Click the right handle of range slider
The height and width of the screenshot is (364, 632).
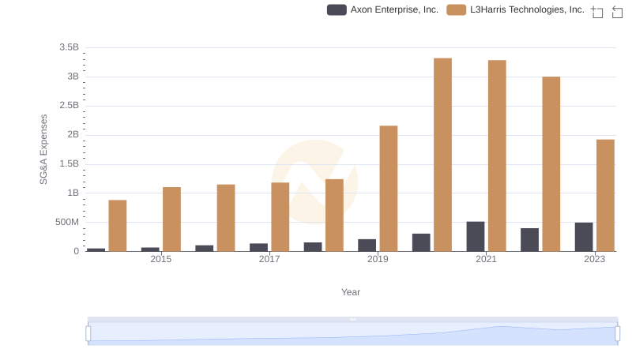click(x=617, y=334)
